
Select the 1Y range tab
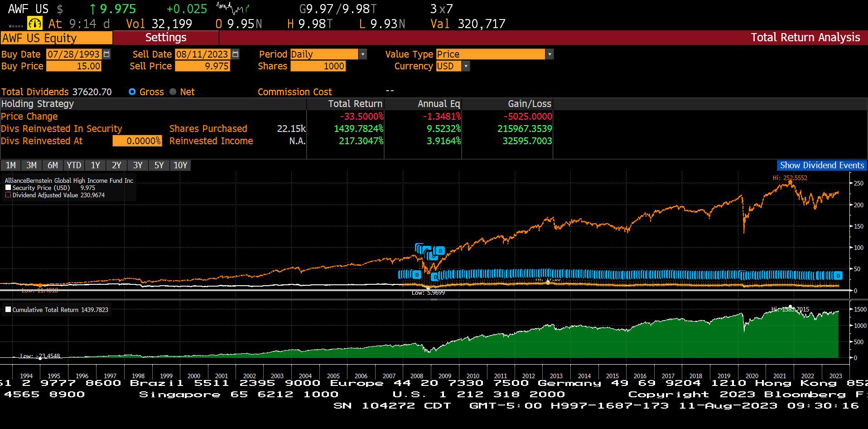tap(95, 165)
